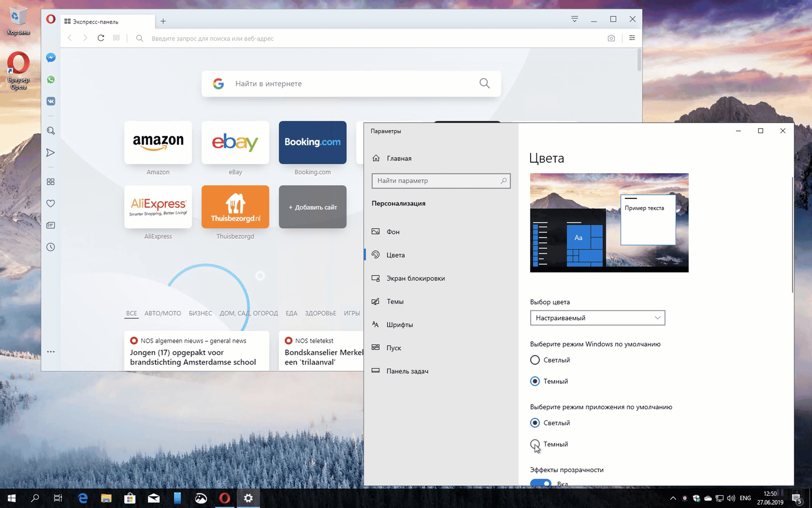The image size is (812, 508).
Task: Click the Найти параметр search field
Action: 440,180
